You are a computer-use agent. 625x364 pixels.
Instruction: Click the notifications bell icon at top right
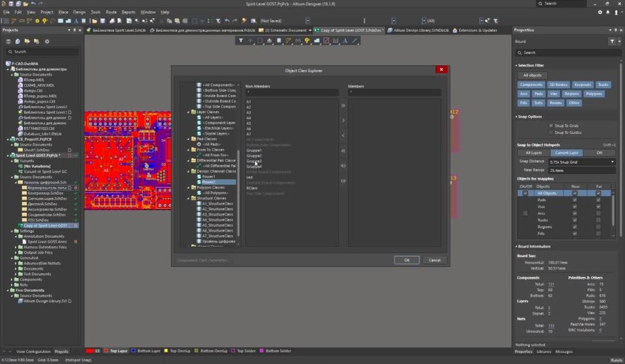608,12
